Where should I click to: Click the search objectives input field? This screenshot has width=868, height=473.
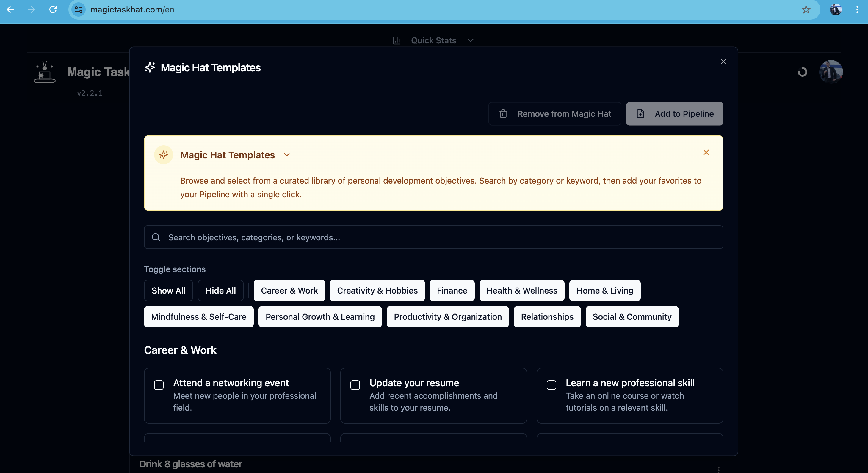433,237
